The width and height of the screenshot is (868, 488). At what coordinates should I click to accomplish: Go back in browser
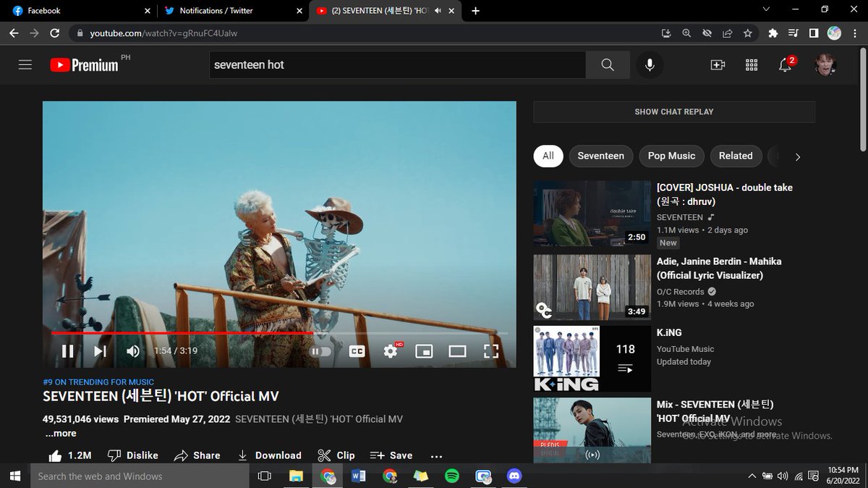14,33
